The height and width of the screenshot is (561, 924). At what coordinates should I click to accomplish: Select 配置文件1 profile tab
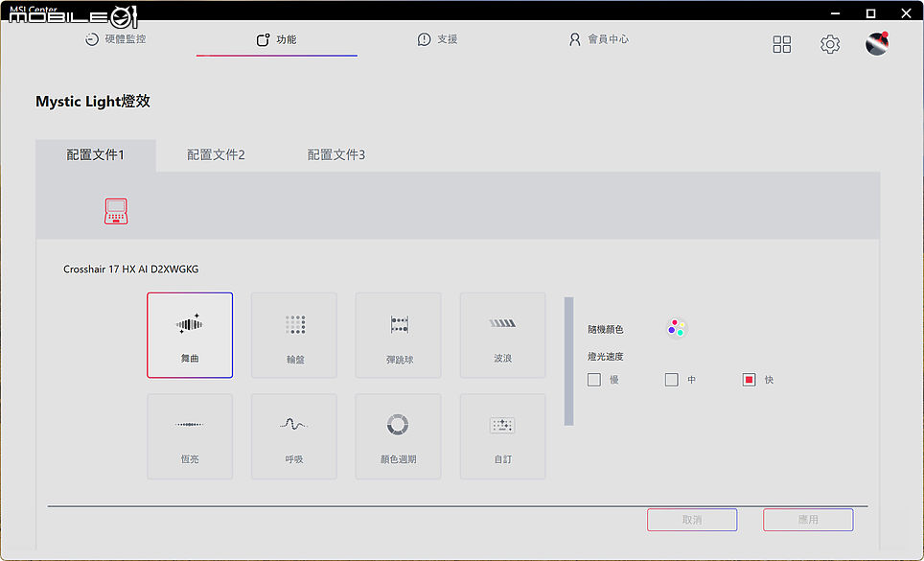tap(96, 155)
